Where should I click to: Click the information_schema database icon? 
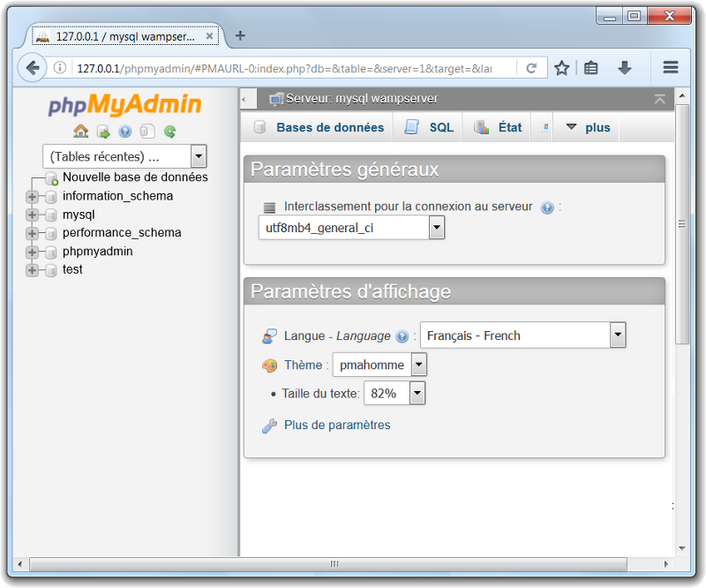pos(51,197)
